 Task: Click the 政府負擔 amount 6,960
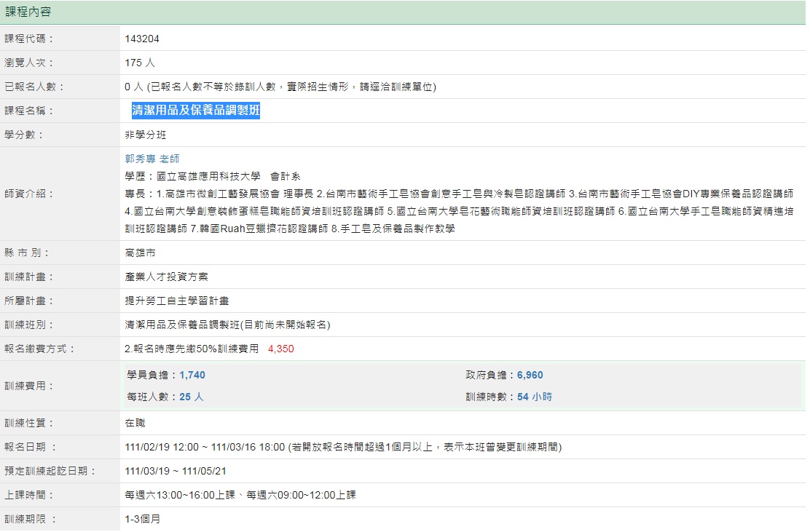(530, 375)
